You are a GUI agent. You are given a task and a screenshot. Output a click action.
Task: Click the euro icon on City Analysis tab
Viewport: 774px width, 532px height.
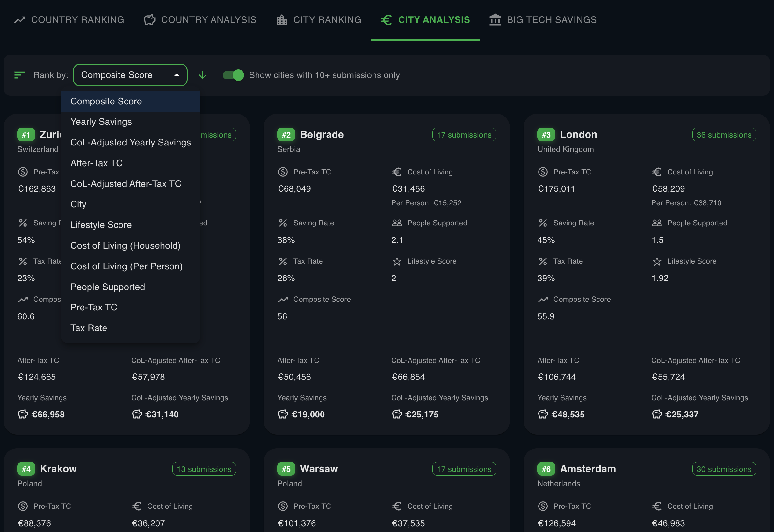point(386,20)
